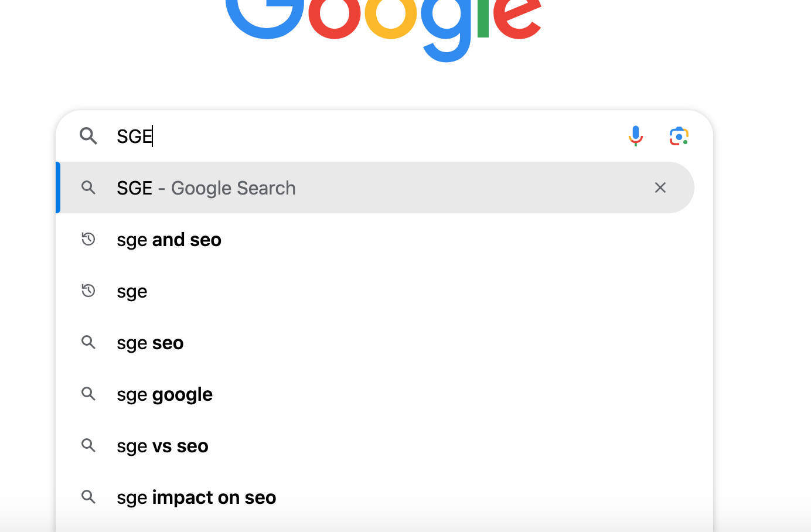Open Google Lens image search
Screen dimensions: 811x532
pyautogui.click(x=679, y=135)
